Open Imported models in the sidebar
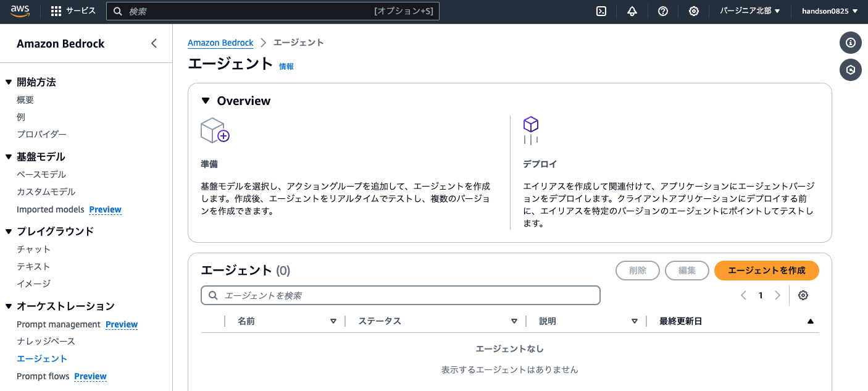This screenshot has width=868, height=391. point(51,209)
